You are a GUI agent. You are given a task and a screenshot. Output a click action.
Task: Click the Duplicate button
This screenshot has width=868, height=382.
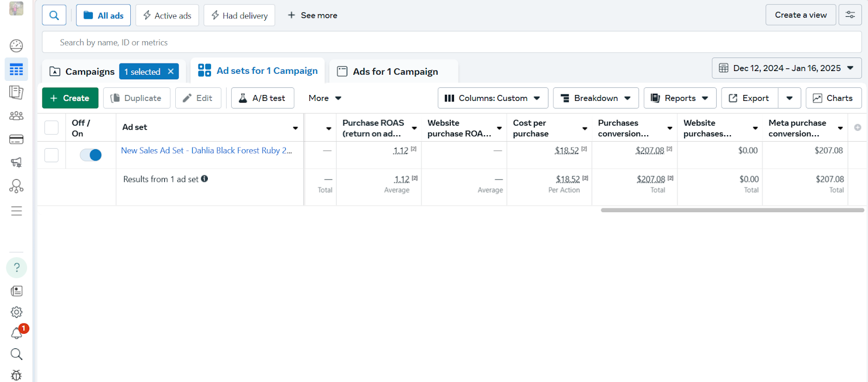pyautogui.click(x=137, y=98)
